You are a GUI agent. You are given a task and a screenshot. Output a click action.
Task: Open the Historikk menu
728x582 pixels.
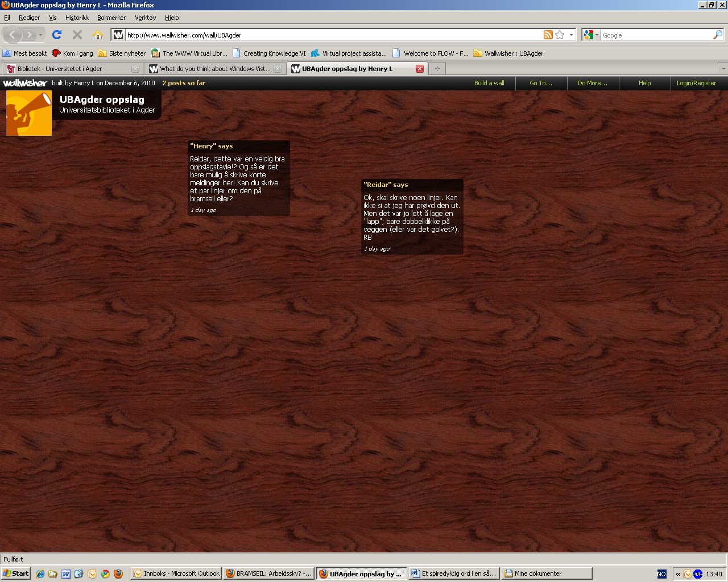click(77, 18)
